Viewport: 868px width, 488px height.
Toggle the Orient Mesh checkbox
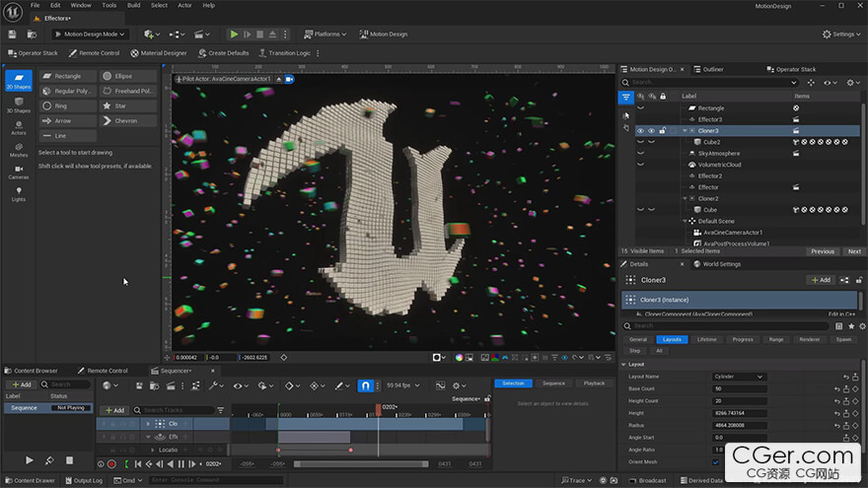(x=715, y=462)
